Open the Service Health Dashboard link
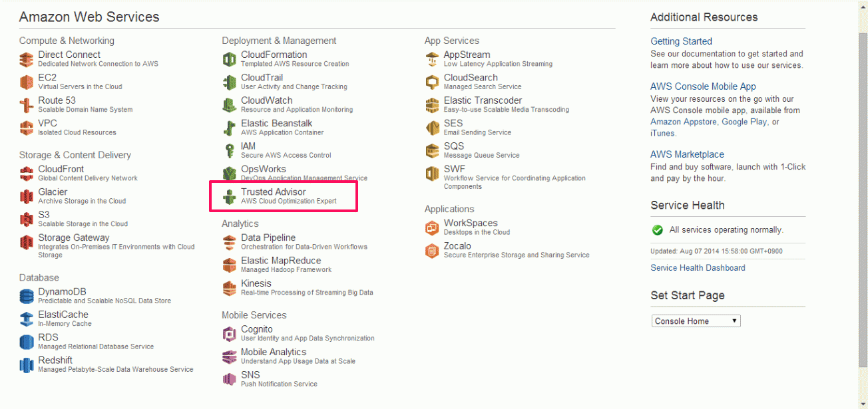 tap(698, 268)
